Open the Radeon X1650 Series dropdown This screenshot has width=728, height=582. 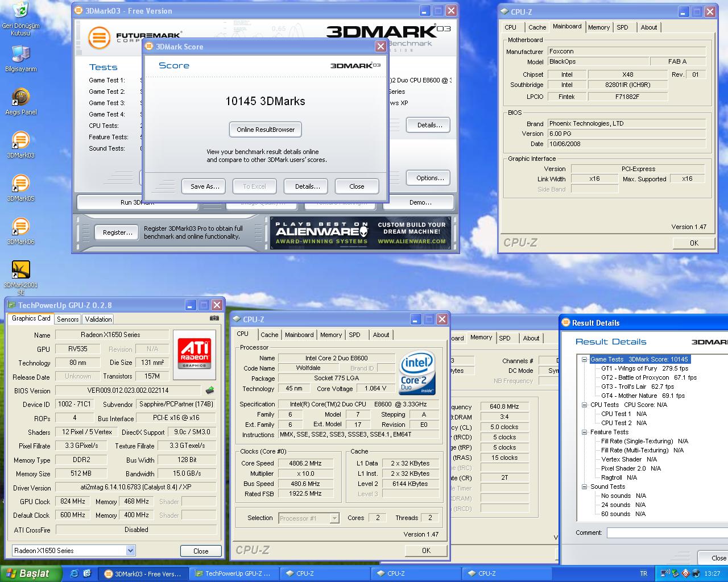[x=74, y=550]
